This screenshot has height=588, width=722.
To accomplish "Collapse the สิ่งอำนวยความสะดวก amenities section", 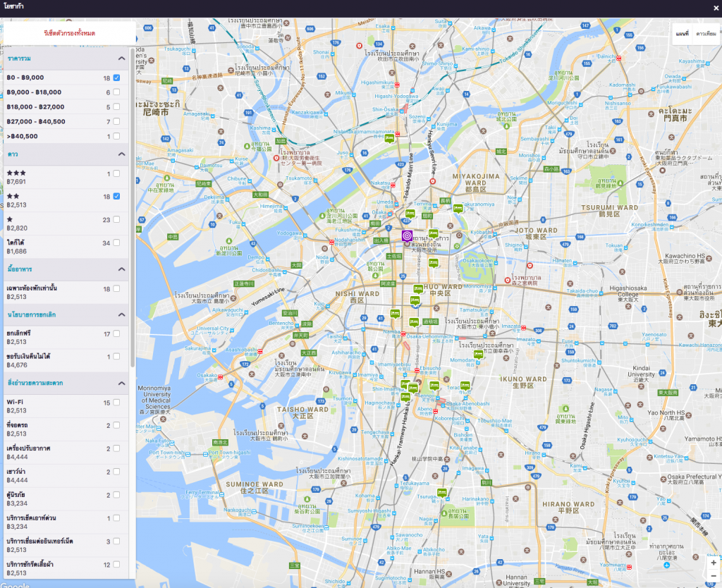I will point(121,383).
